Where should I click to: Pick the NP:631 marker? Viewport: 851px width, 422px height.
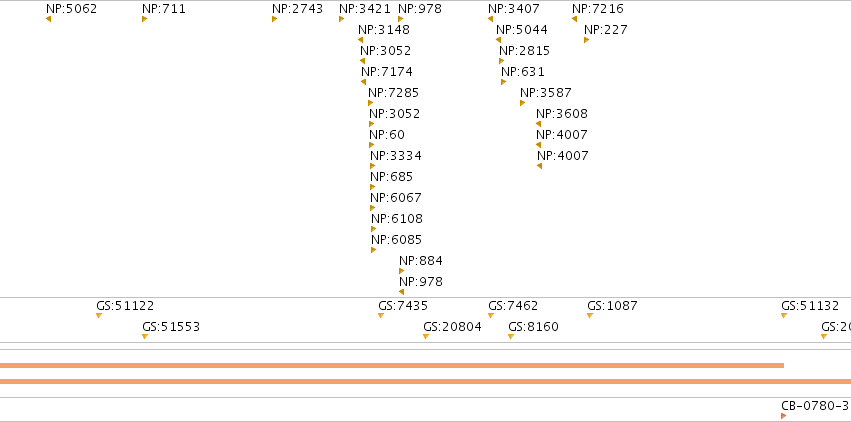point(504,82)
